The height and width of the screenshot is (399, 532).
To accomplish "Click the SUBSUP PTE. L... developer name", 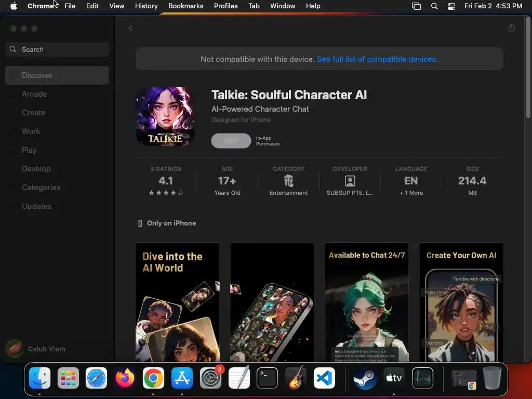I will (350, 193).
